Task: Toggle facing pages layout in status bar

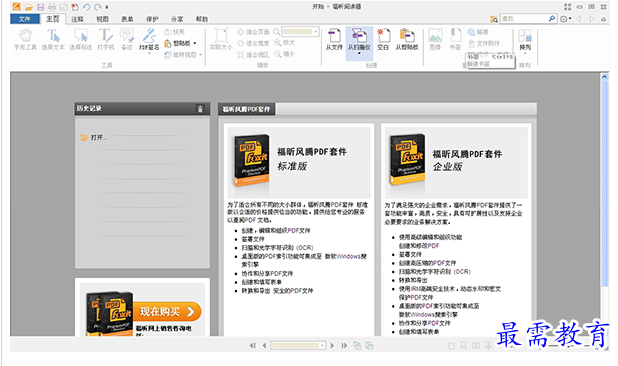Action: 476,346
